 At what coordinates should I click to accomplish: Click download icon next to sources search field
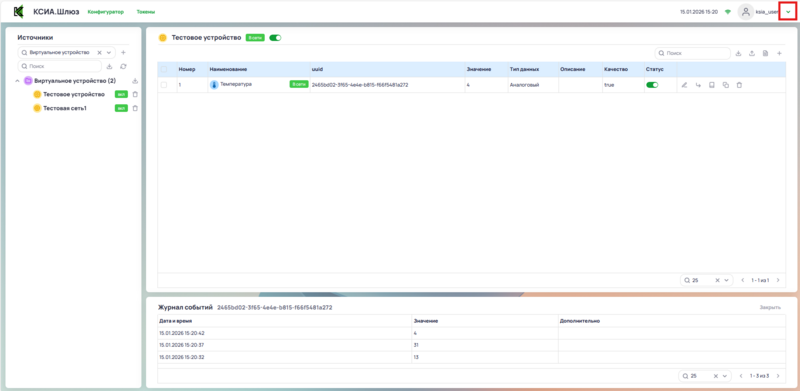point(110,66)
